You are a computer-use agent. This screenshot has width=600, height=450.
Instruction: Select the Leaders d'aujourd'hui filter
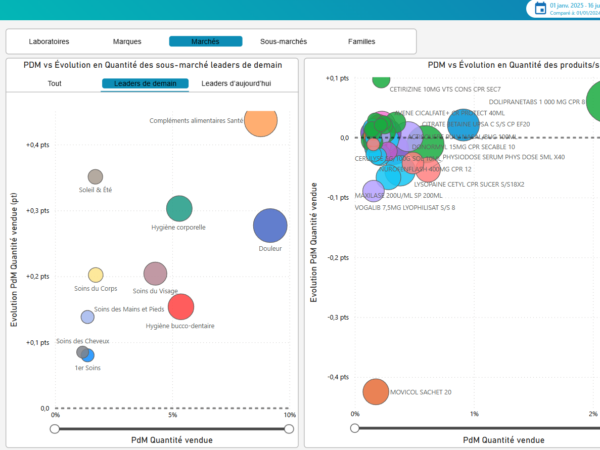(x=236, y=83)
